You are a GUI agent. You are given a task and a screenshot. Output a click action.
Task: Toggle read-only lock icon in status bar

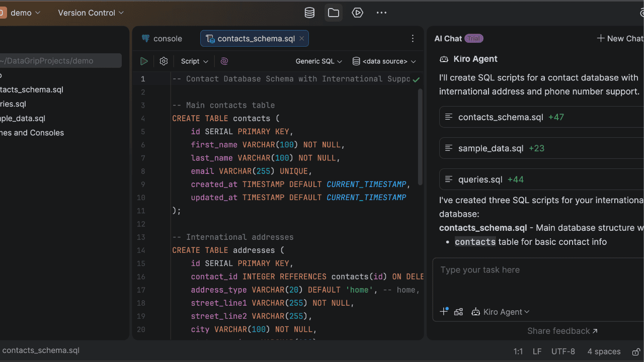point(636,351)
